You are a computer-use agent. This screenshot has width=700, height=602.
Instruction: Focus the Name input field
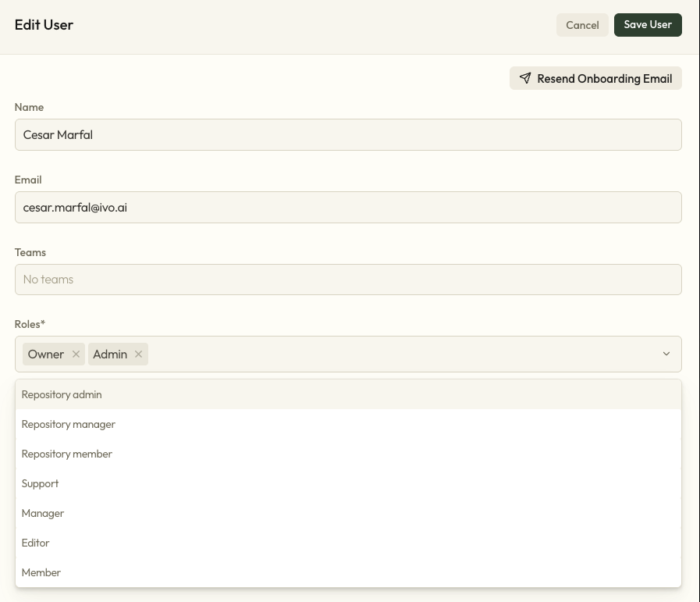348,135
